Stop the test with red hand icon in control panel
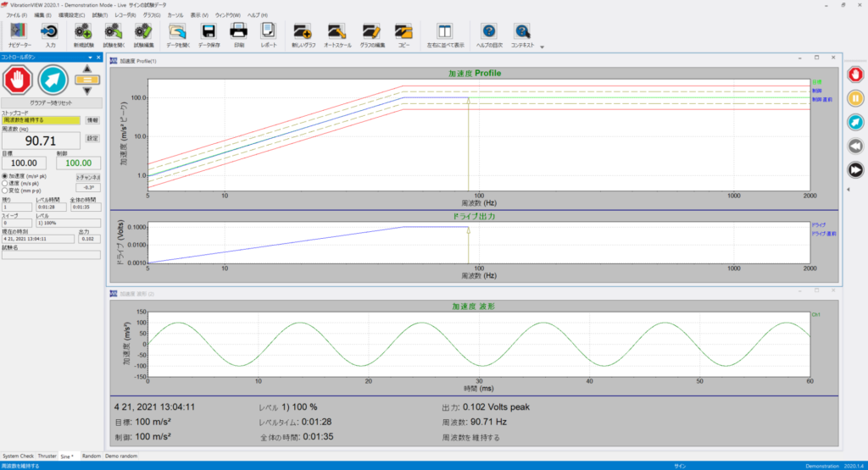The image size is (868, 470). pos(18,80)
